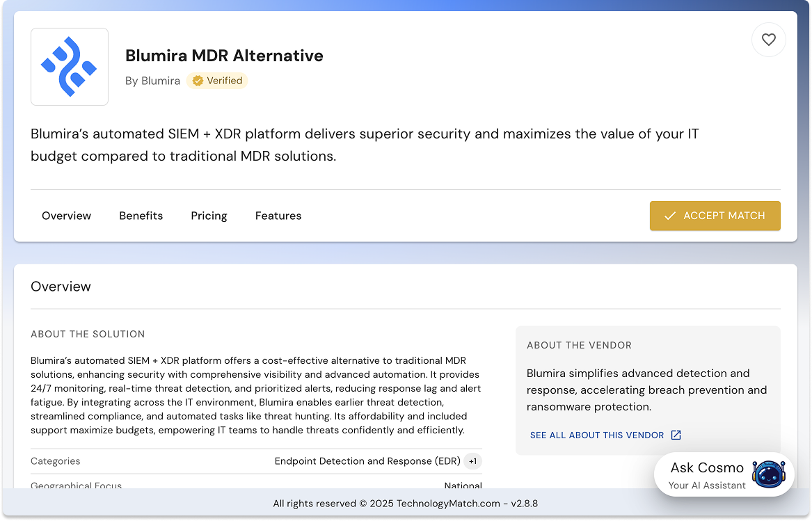Click 'Endpoint Detection and Response (EDR)' category
This screenshot has height=521, width=812.
click(367, 461)
